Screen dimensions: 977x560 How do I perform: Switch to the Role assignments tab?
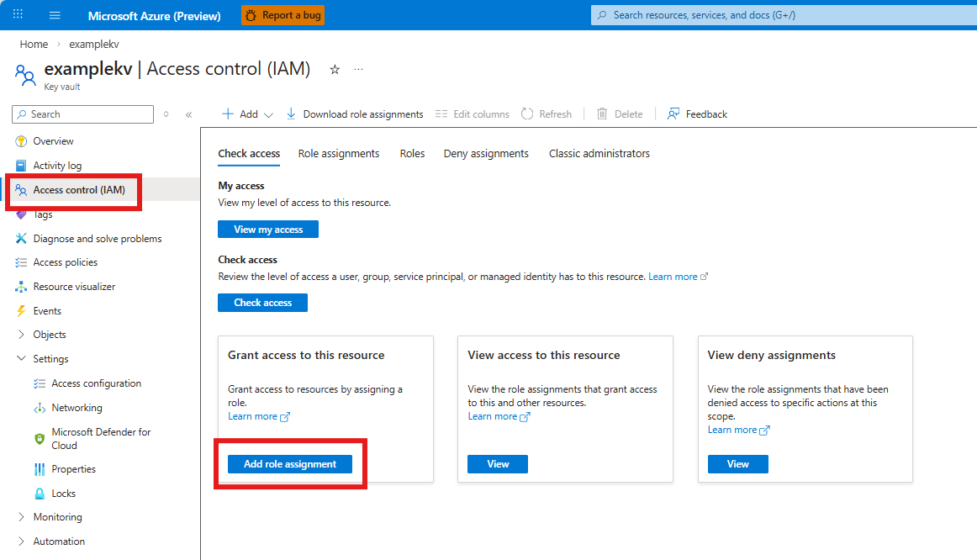tap(339, 154)
